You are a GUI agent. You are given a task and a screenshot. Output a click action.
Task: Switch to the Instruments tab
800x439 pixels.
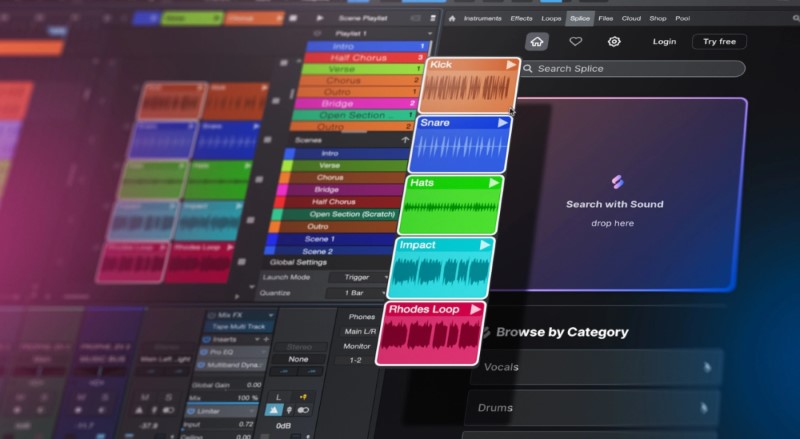482,18
